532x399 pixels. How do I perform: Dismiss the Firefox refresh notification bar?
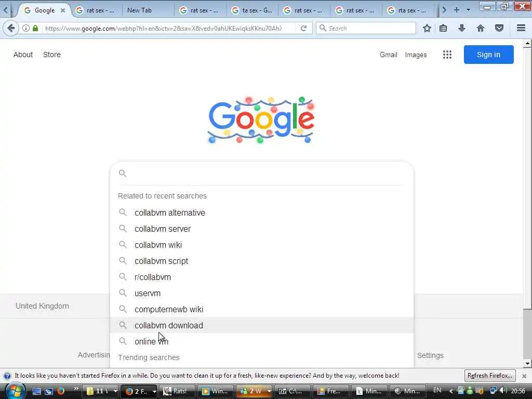tap(524, 376)
